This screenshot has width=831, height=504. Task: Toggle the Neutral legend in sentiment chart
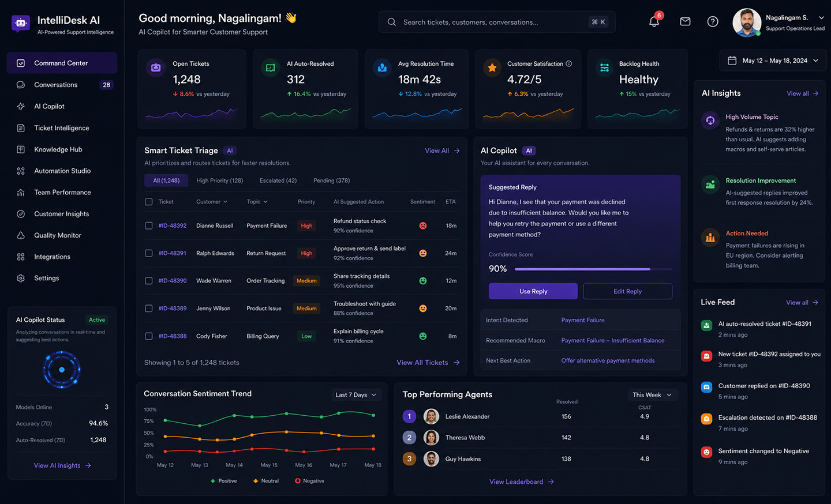click(266, 481)
